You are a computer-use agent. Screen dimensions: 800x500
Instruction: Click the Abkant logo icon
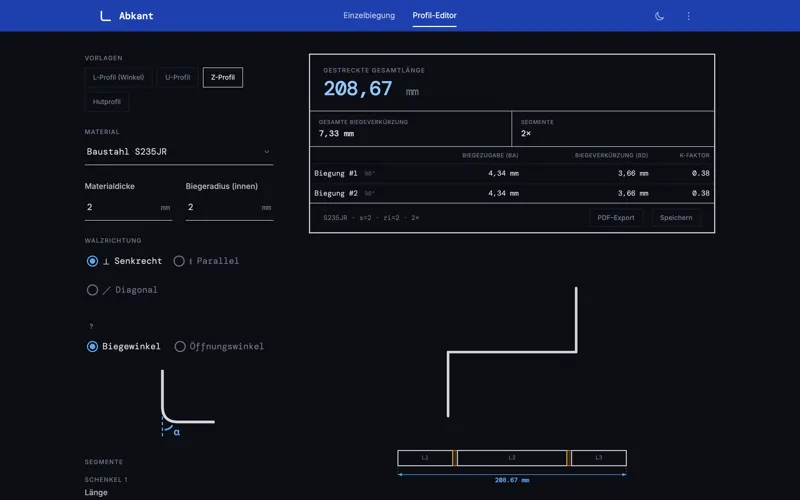(x=105, y=16)
